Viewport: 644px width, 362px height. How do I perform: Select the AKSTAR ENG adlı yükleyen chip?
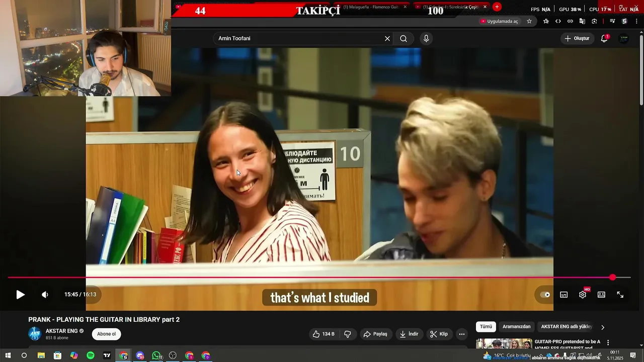[567, 327]
